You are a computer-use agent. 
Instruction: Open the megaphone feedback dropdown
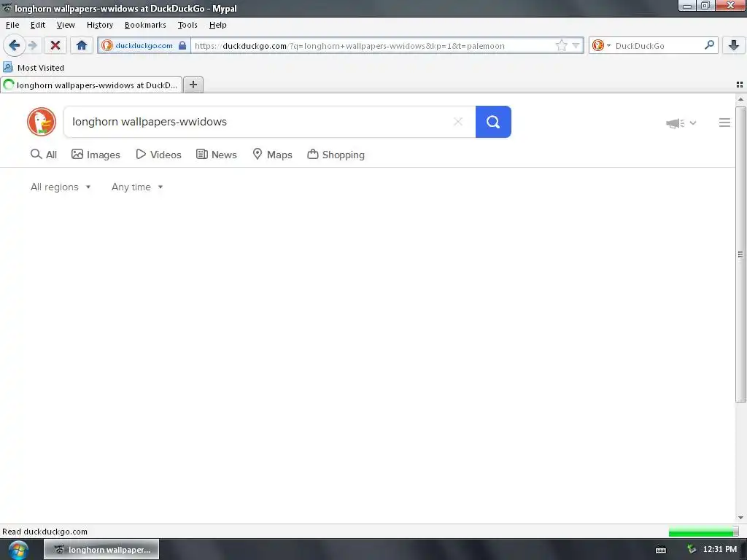pos(681,123)
